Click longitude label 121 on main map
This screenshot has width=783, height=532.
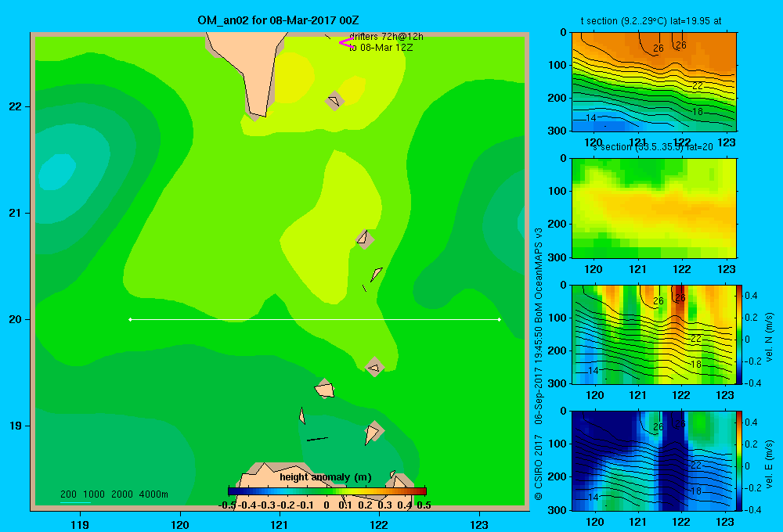click(280, 525)
